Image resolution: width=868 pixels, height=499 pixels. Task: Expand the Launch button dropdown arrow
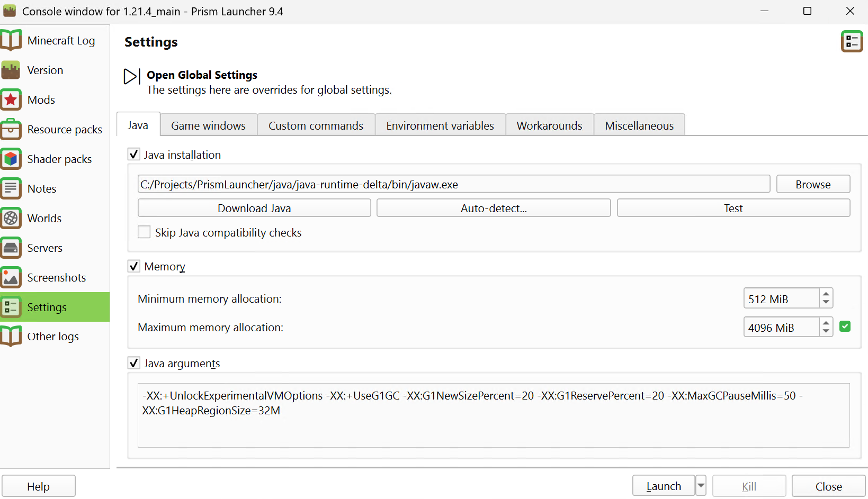click(701, 485)
